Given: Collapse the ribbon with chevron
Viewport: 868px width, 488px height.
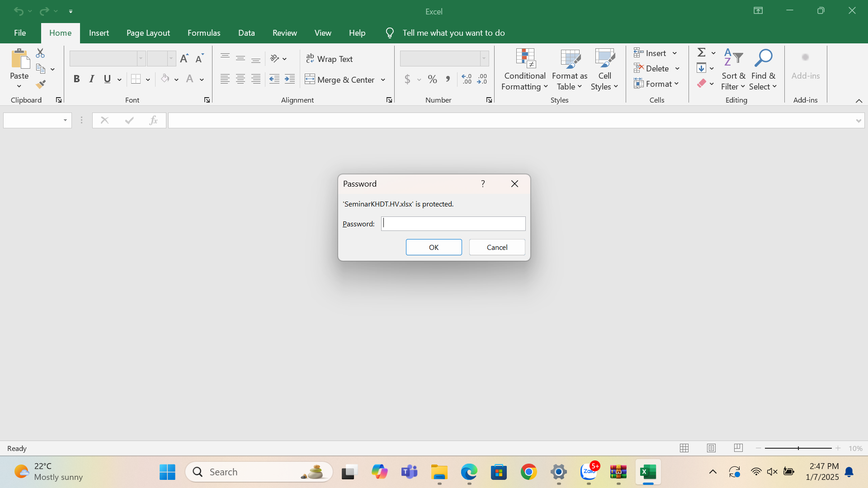Looking at the screenshot, I should tap(859, 100).
